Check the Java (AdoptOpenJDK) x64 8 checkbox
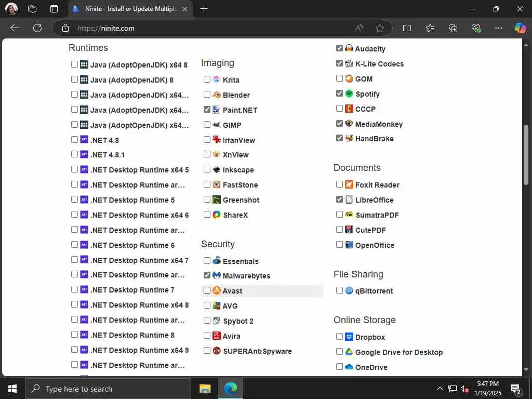The width and height of the screenshot is (532, 399). click(x=75, y=64)
